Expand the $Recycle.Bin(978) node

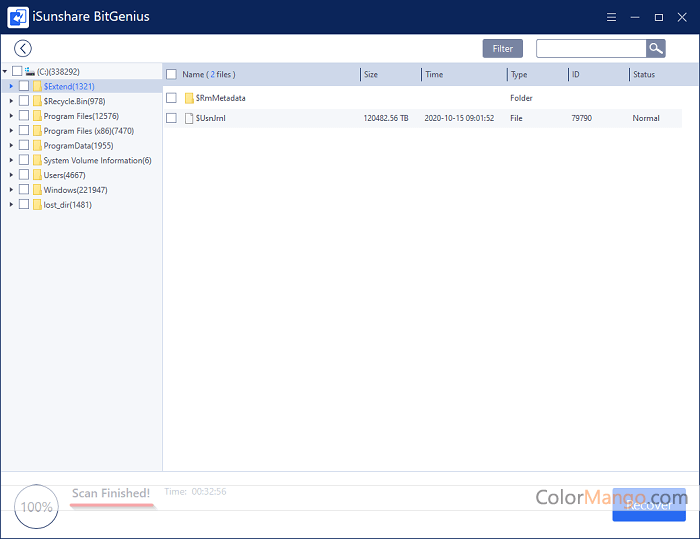11,101
